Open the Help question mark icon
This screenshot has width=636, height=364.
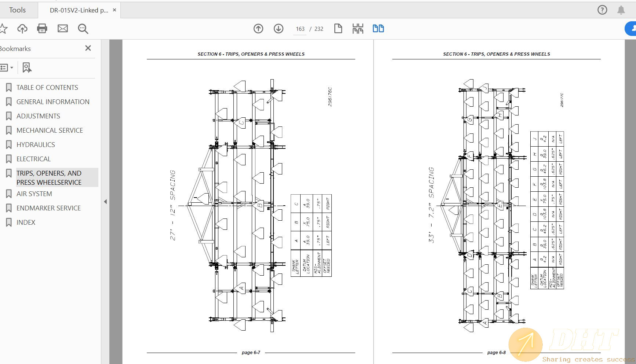(x=602, y=10)
